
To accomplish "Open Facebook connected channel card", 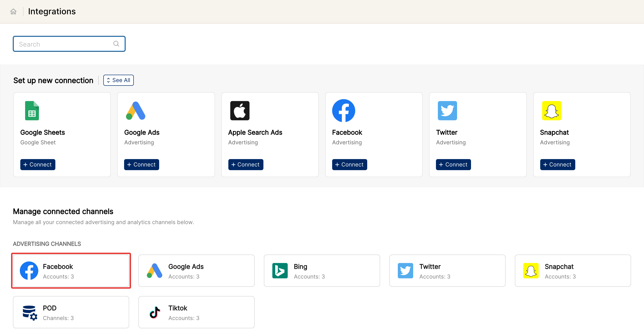I will (71, 271).
